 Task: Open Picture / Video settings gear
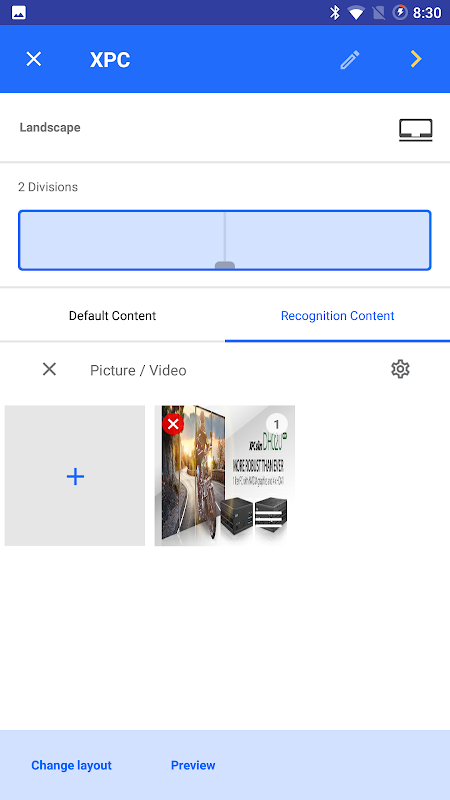[x=401, y=369]
